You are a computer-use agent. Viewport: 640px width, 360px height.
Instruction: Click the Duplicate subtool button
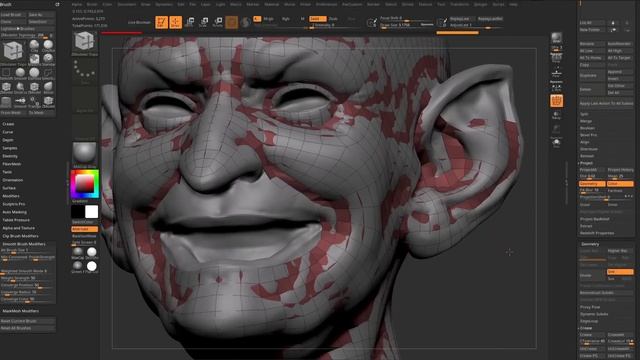[x=592, y=76]
